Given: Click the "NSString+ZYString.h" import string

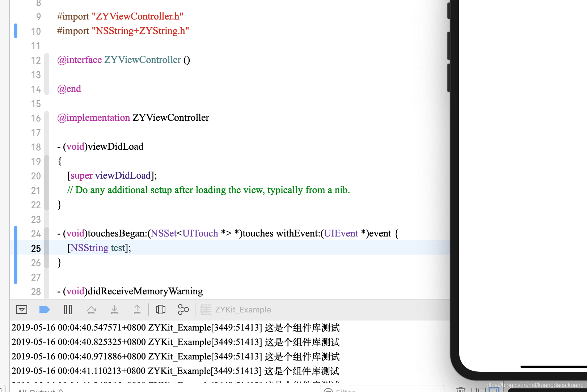Looking at the screenshot, I should (x=140, y=31).
